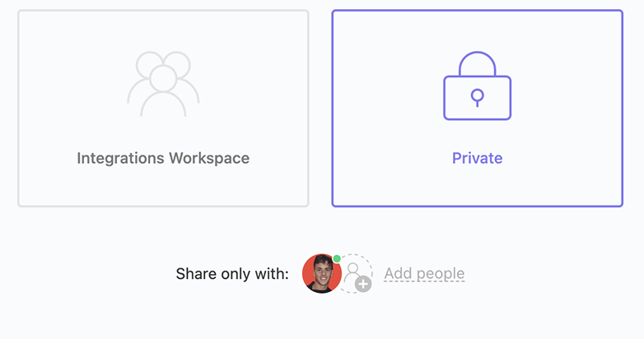
Task: Choose the purple Private label
Action: [478, 158]
